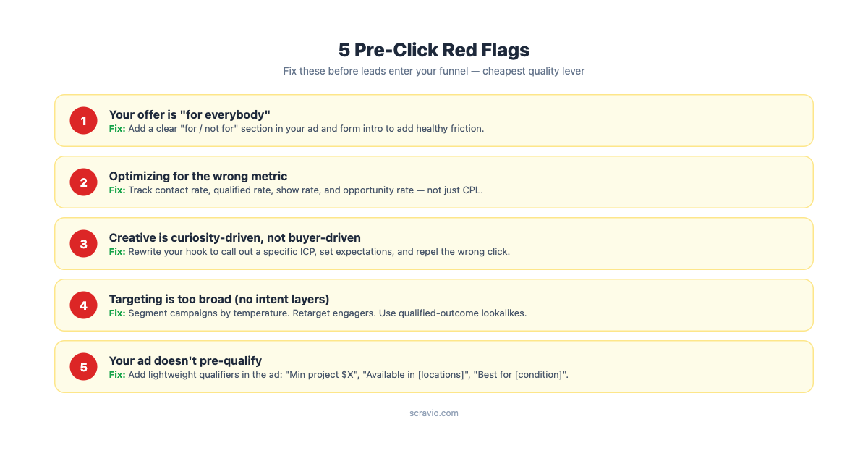Select the red number 3 badge

[83, 244]
